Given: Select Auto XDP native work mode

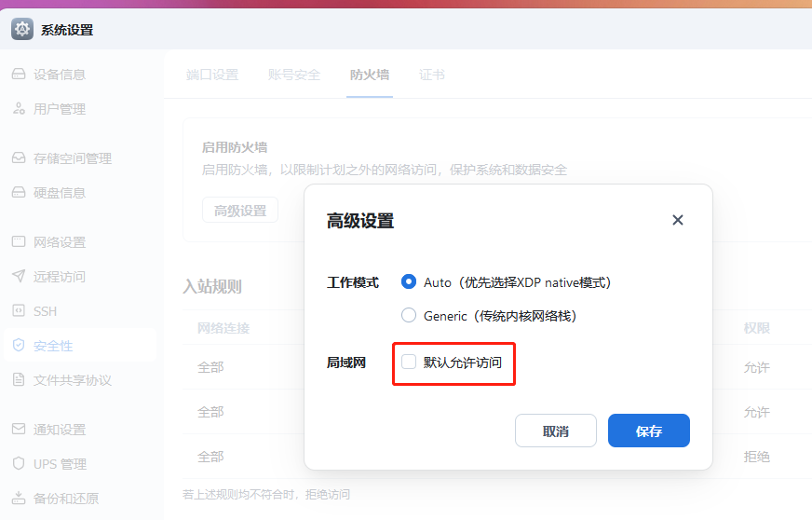Looking at the screenshot, I should [x=409, y=282].
